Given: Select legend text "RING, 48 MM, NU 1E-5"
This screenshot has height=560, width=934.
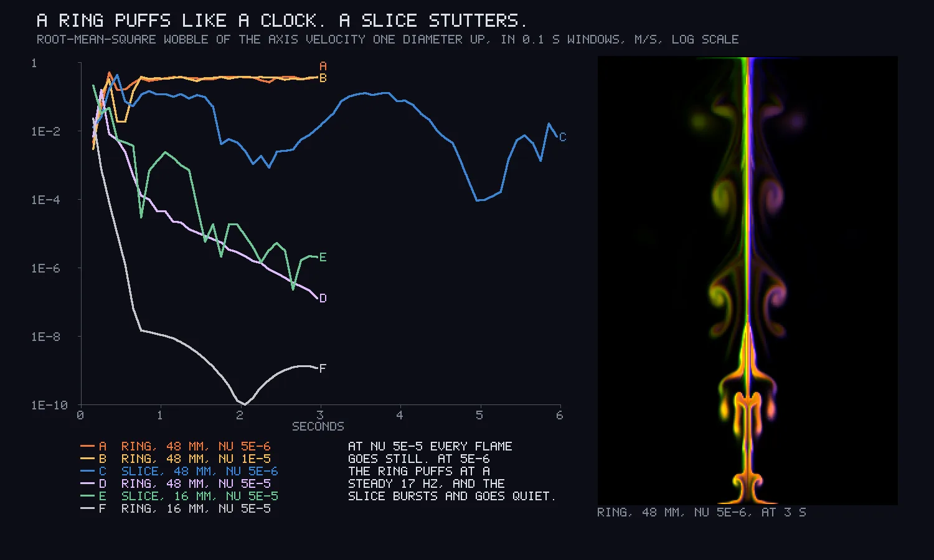Looking at the screenshot, I should click(196, 459).
